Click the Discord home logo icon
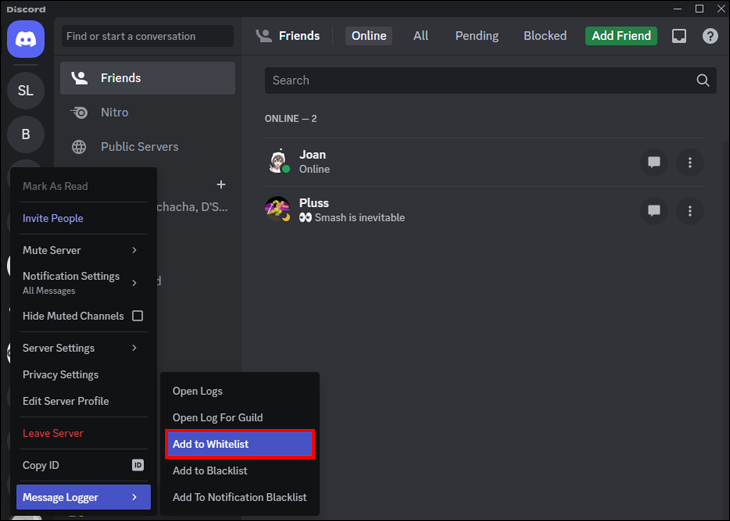This screenshot has height=521, width=730. pos(26,39)
